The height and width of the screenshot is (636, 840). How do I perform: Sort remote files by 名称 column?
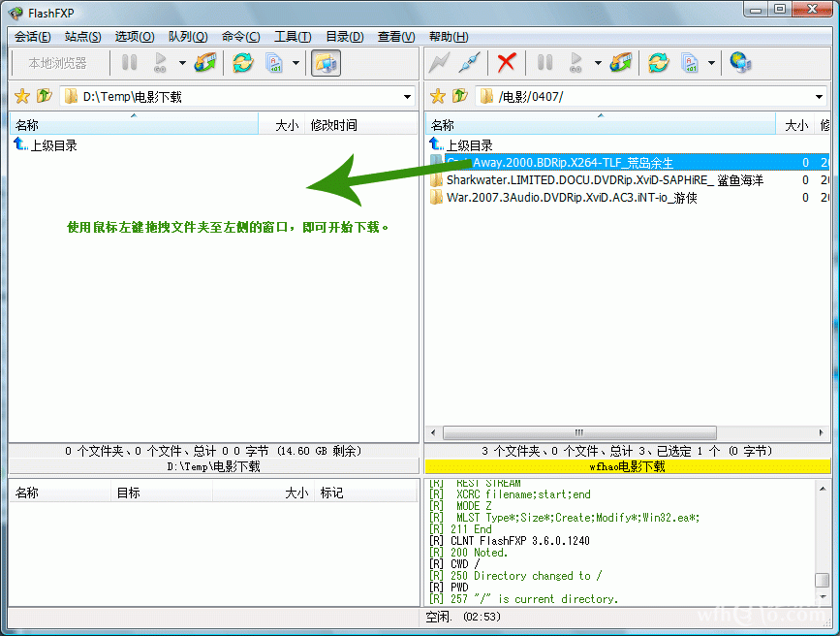point(601,124)
